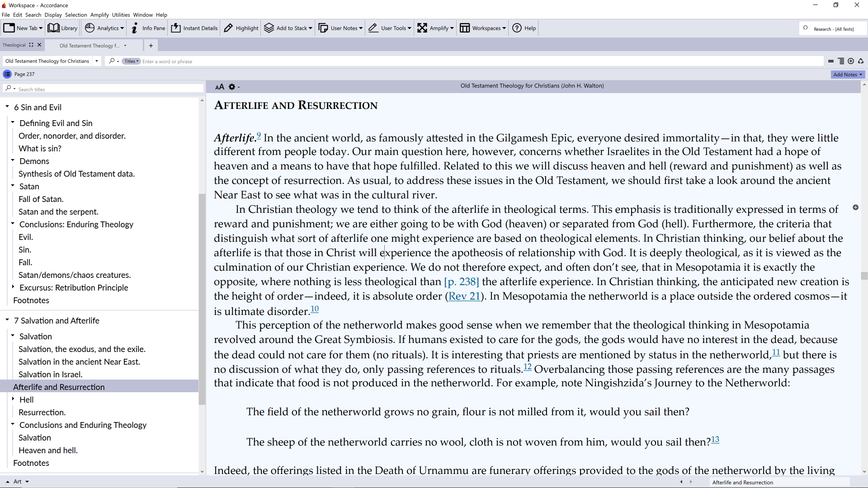868x488 pixels.
Task: Click the circled plus add-pane icon
Action: coord(851,61)
